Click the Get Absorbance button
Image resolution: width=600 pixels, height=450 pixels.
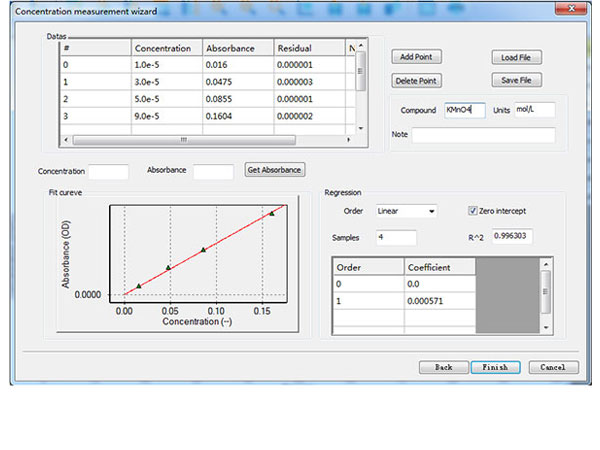tap(274, 170)
